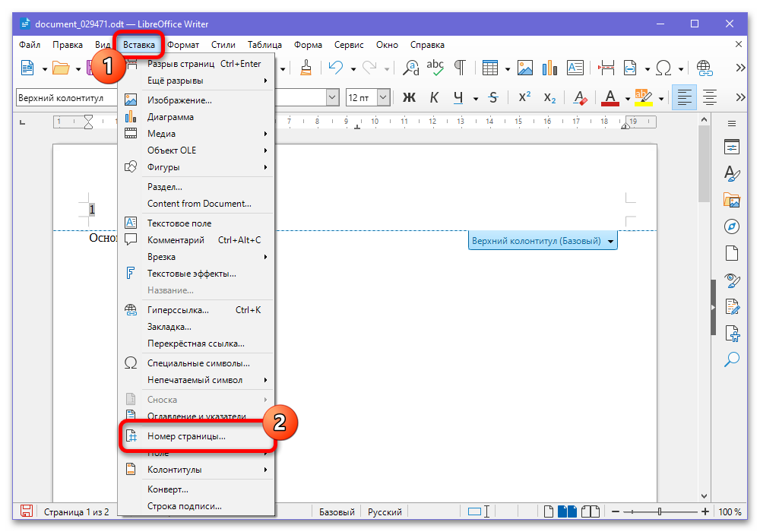The width and height of the screenshot is (760, 532).
Task: Expand the highlighting color dropdown arrow
Action: (661, 98)
